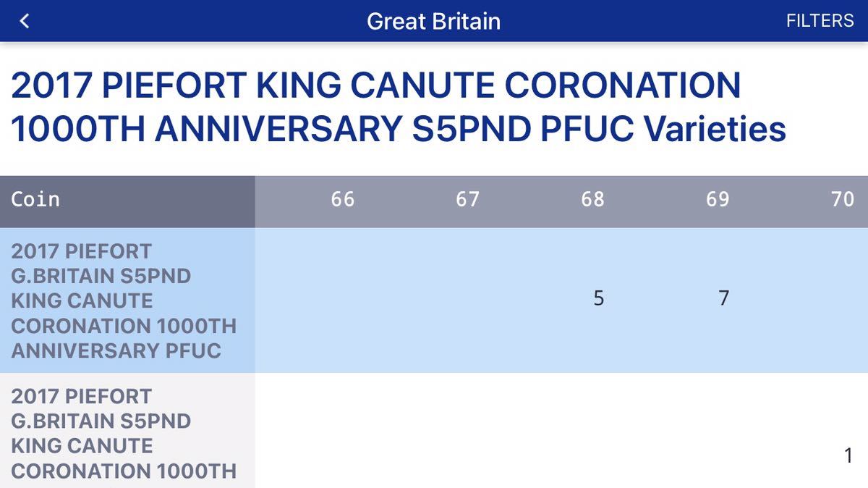The image size is (868, 488).
Task: Tap the count 1 under grade 70
Action: (848, 456)
